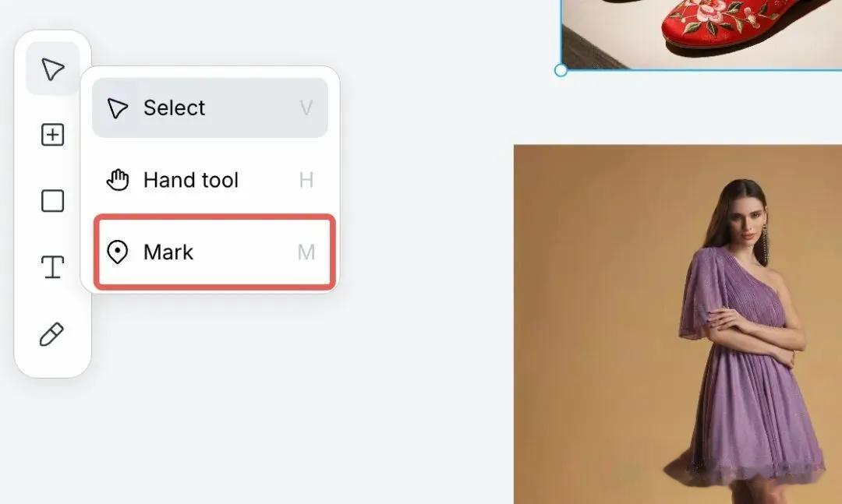Screen dimensions: 842x504
Task: Pick the Mark option in the menu
Action: pos(215,252)
